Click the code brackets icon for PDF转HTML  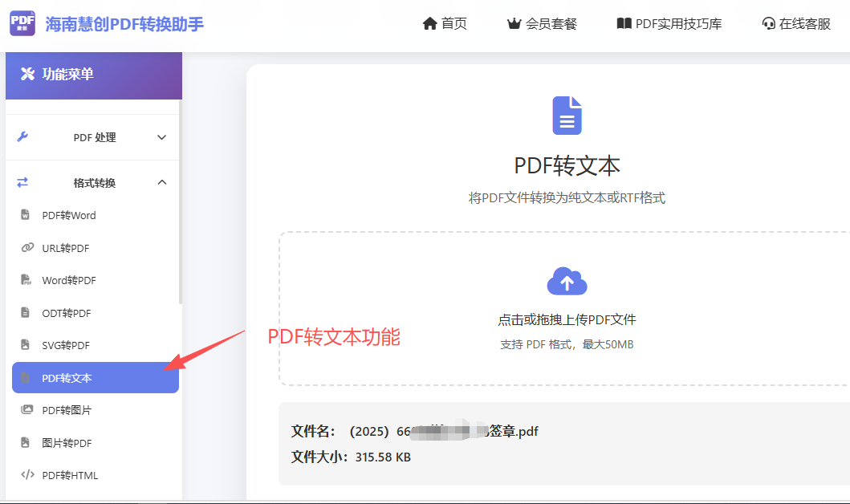[x=27, y=475]
